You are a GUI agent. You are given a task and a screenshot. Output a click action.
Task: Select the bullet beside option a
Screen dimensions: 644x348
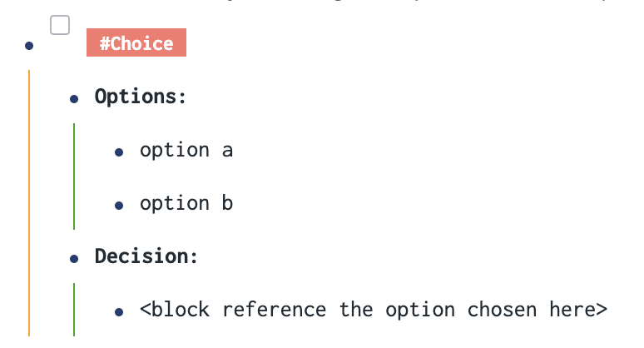[119, 152]
